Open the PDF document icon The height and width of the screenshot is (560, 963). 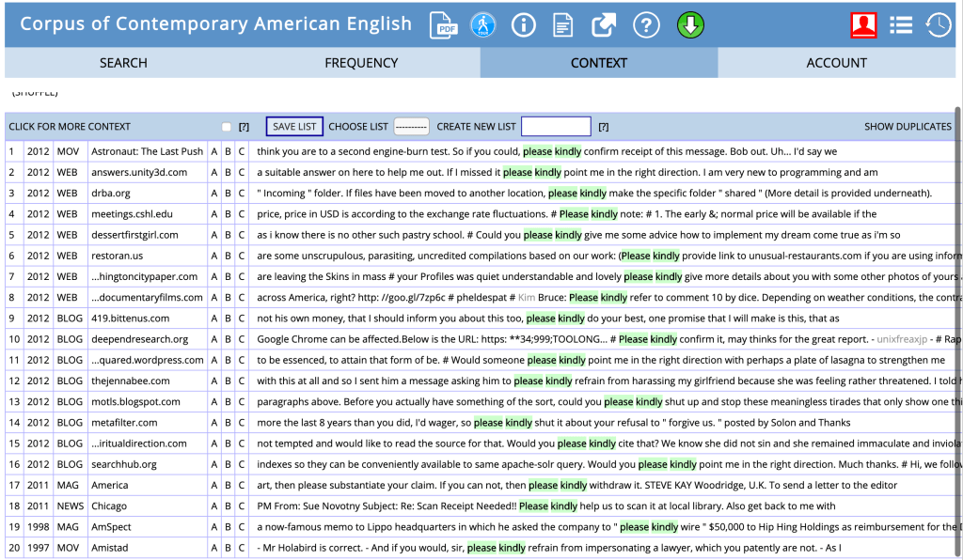coord(443,25)
